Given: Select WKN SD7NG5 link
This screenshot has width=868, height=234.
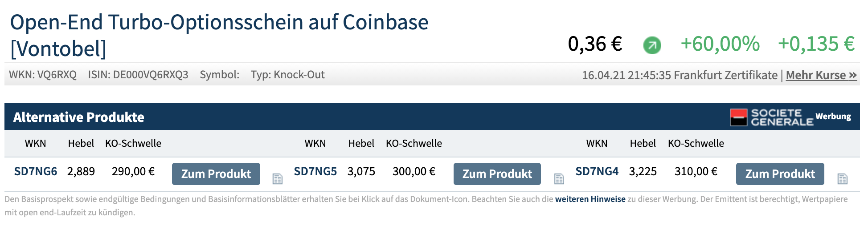Looking at the screenshot, I should (x=315, y=171).
